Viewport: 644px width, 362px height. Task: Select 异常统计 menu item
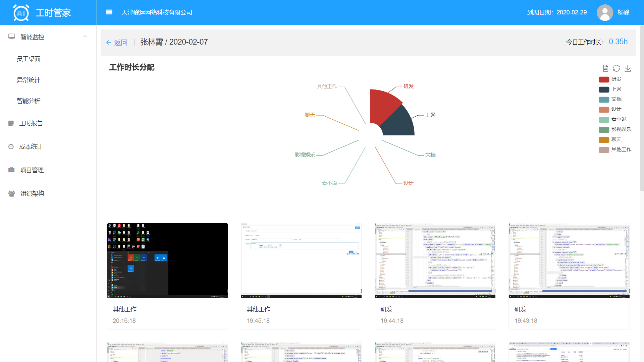coord(29,80)
